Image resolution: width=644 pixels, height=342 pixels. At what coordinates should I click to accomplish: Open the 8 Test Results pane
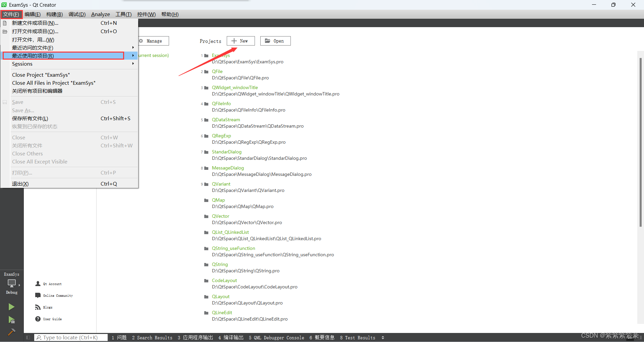click(358, 338)
